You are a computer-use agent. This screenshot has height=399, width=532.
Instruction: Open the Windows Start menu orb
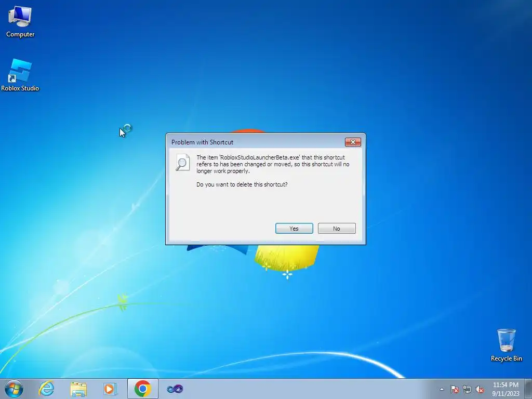pos(14,389)
